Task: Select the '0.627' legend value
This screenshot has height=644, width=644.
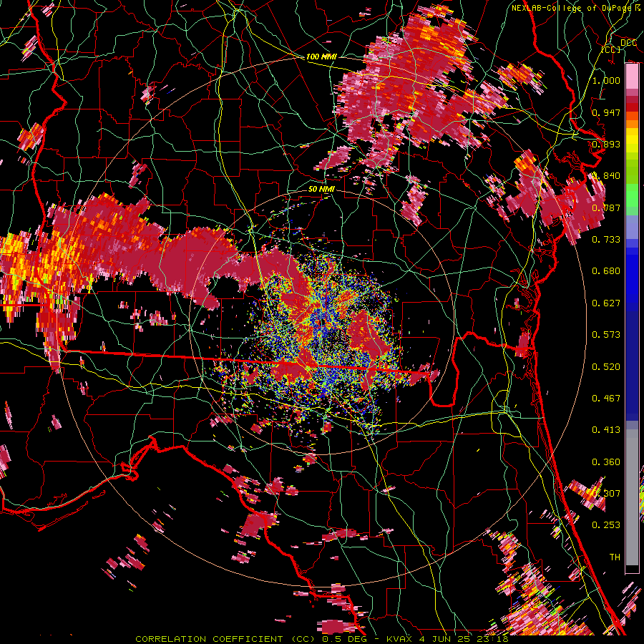Action: [606, 303]
